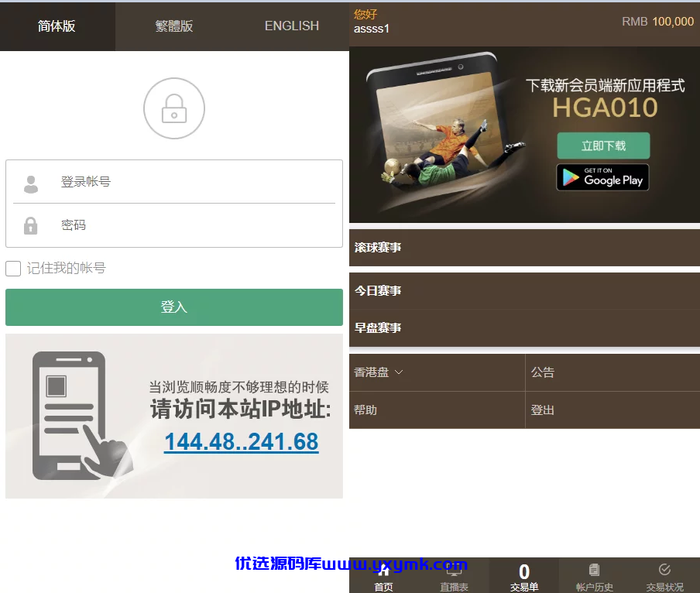Open the 帮助 help entry
Screen dimensions: 700x593
click(437, 410)
